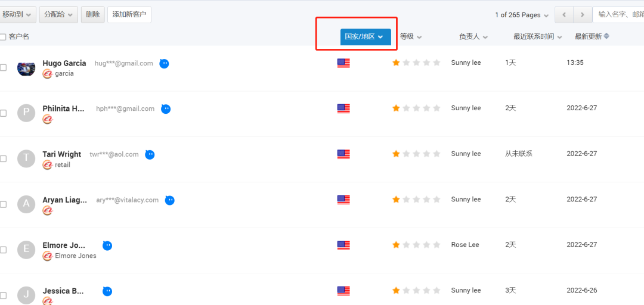Click the gray 'E' avatar for Elmore Jones

[x=26, y=249]
